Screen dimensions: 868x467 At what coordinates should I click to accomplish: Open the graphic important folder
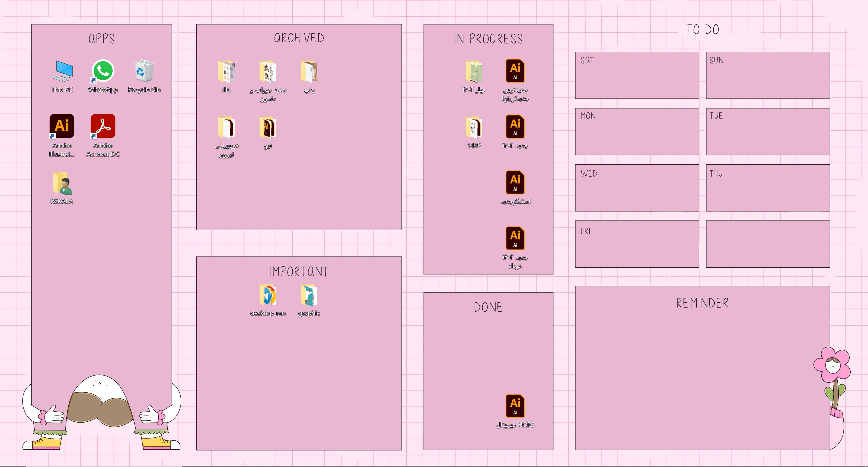tap(309, 298)
